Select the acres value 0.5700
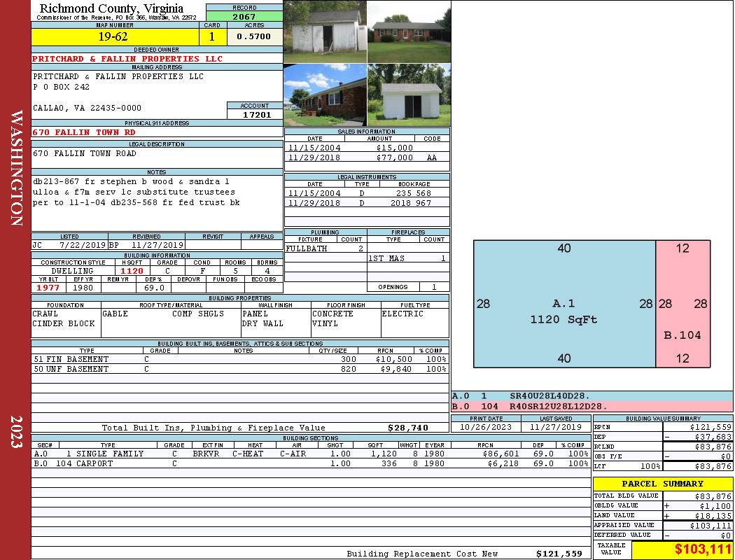Viewport: 735px width, 560px height. pos(254,36)
